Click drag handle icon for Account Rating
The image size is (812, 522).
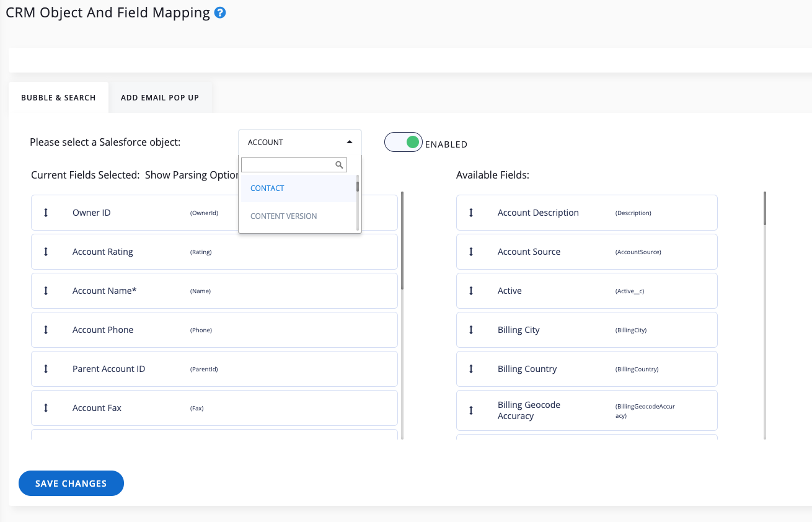pyautogui.click(x=46, y=252)
